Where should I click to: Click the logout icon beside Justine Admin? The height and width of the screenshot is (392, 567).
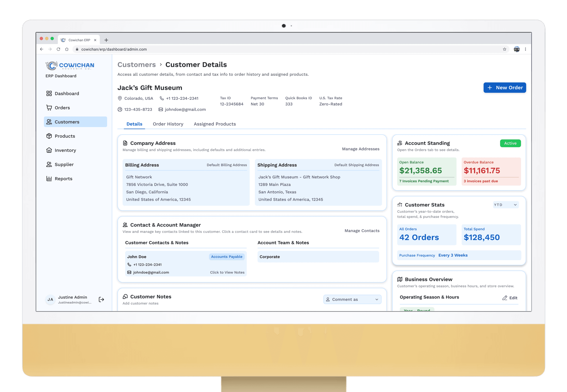click(101, 299)
